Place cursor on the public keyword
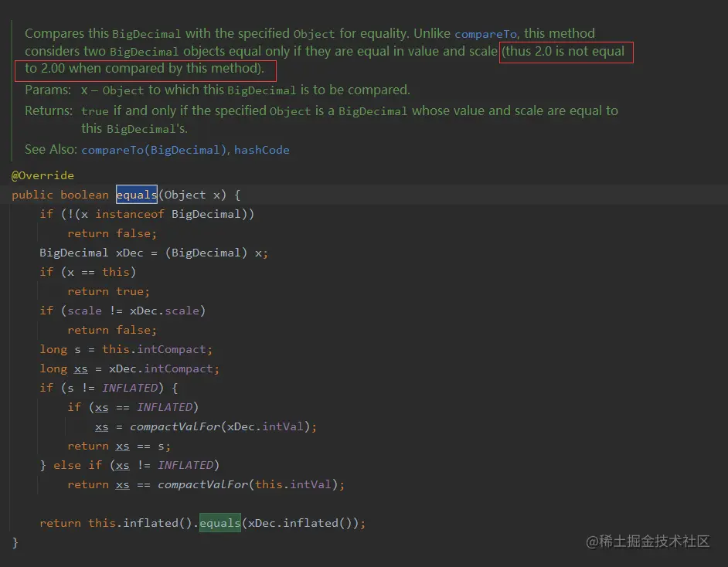Viewport: 728px width, 567px height. click(x=32, y=195)
